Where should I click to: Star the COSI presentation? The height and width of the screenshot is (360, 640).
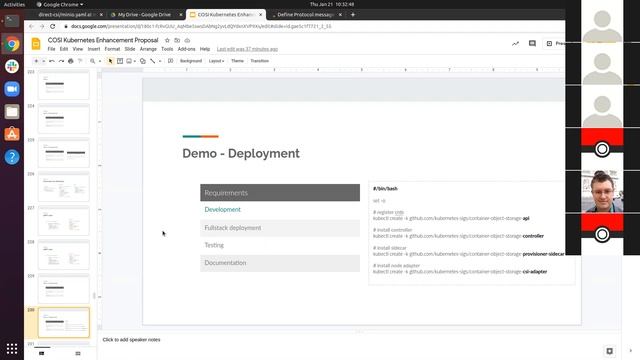coord(167,40)
